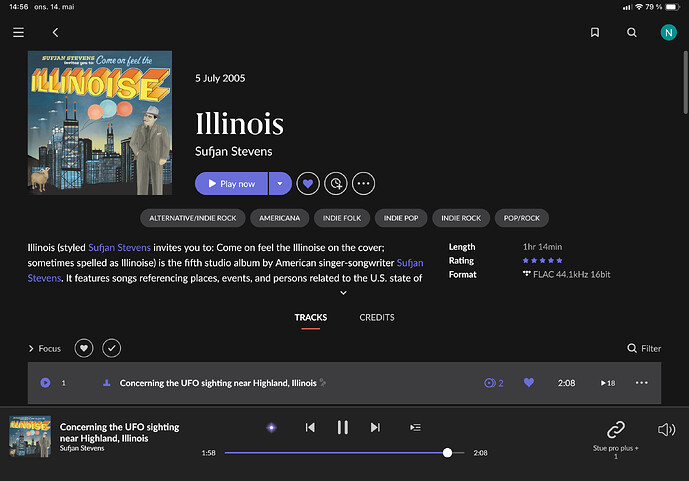
Task: Open the search magnifier in top bar
Action: click(631, 33)
